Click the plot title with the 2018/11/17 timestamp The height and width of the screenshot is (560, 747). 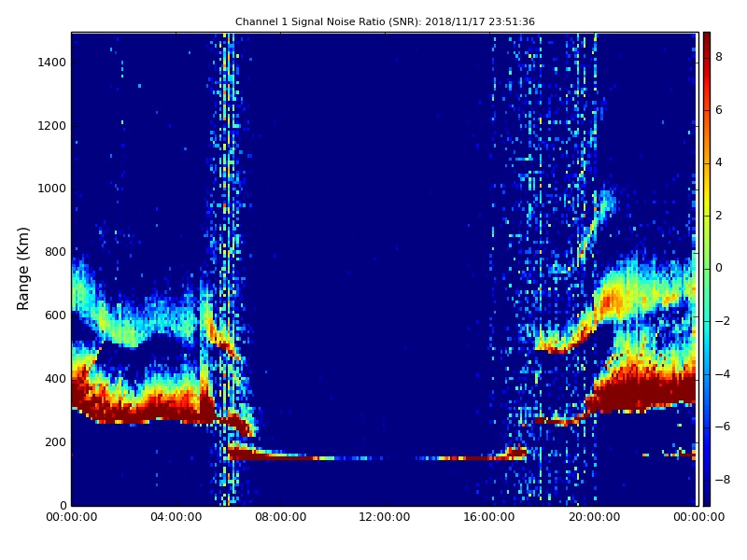(385, 21)
